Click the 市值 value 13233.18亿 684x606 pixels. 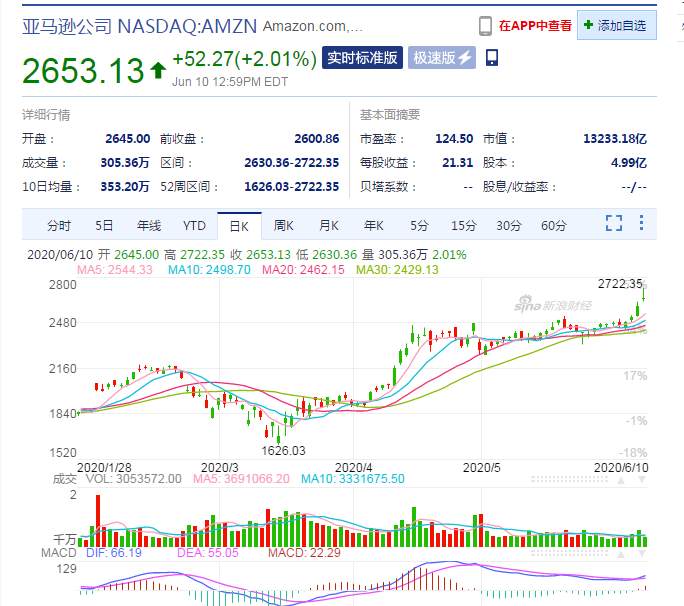point(615,139)
